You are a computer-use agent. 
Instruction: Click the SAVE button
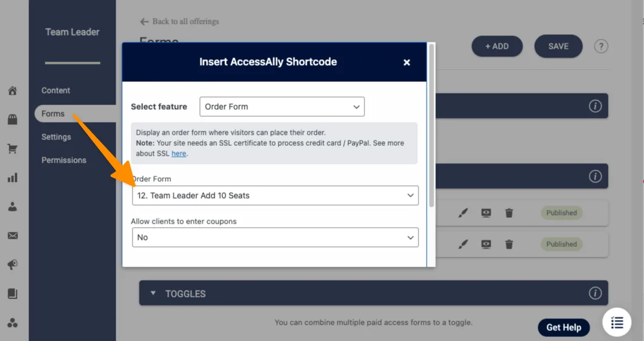pos(558,46)
